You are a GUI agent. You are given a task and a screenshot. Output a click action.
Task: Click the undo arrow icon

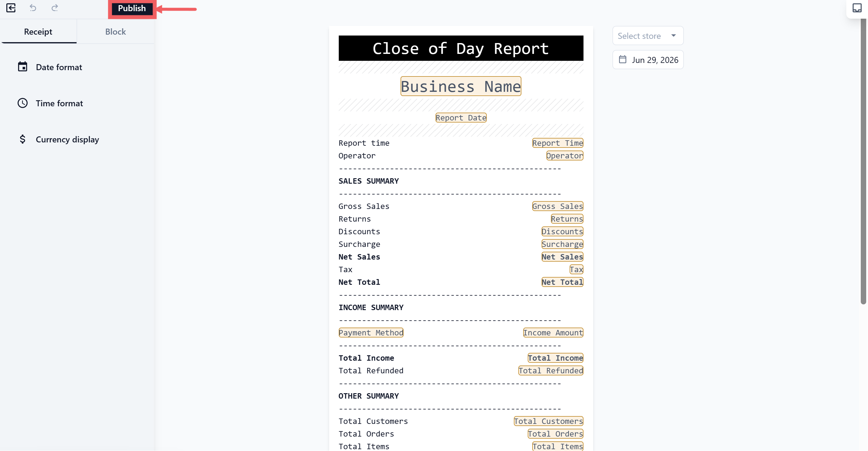[33, 8]
